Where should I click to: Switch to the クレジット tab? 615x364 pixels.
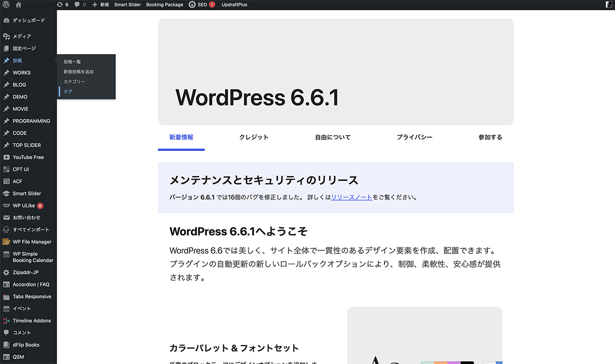tap(254, 137)
